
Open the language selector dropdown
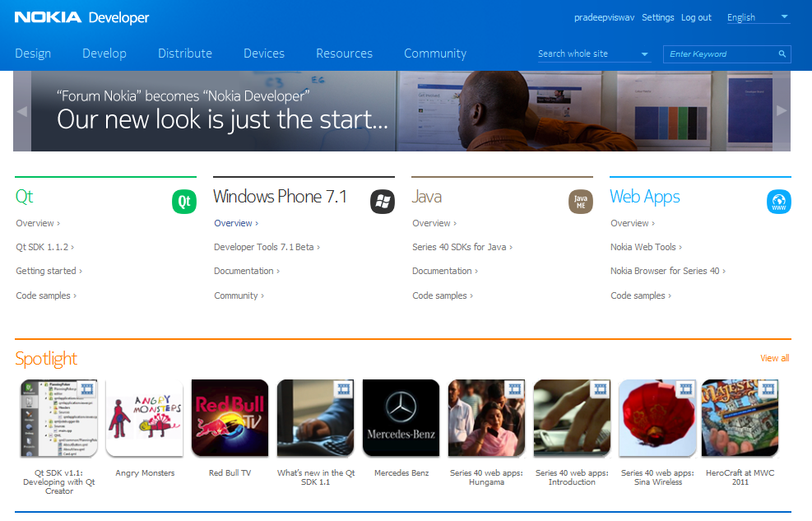(759, 17)
